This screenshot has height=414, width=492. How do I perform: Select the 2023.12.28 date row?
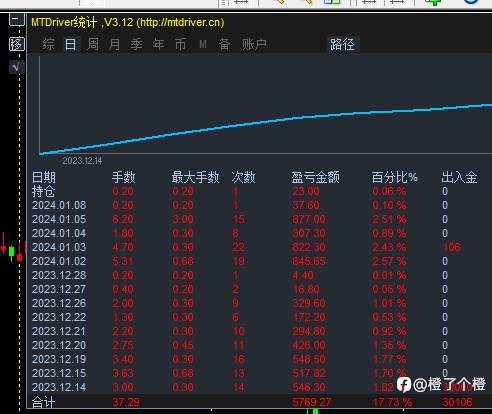point(59,275)
